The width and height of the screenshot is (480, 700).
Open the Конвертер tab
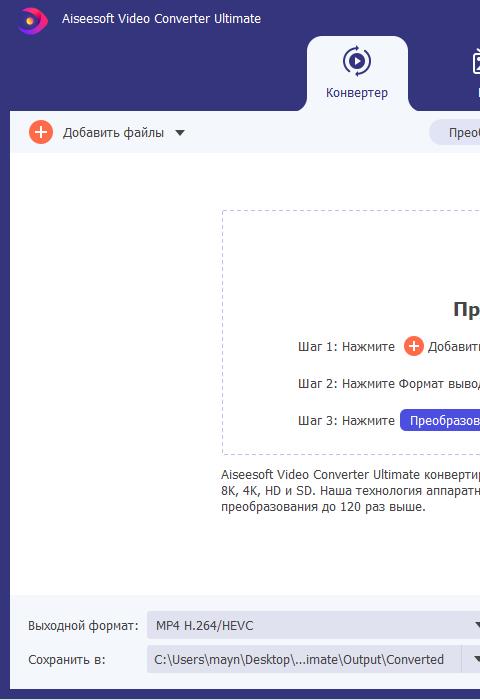(x=357, y=74)
